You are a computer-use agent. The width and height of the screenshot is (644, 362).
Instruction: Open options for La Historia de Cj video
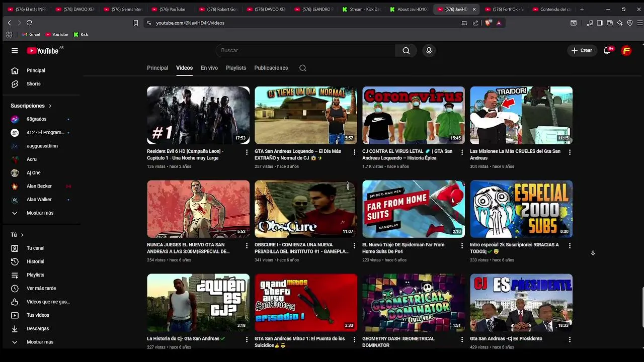click(x=247, y=339)
